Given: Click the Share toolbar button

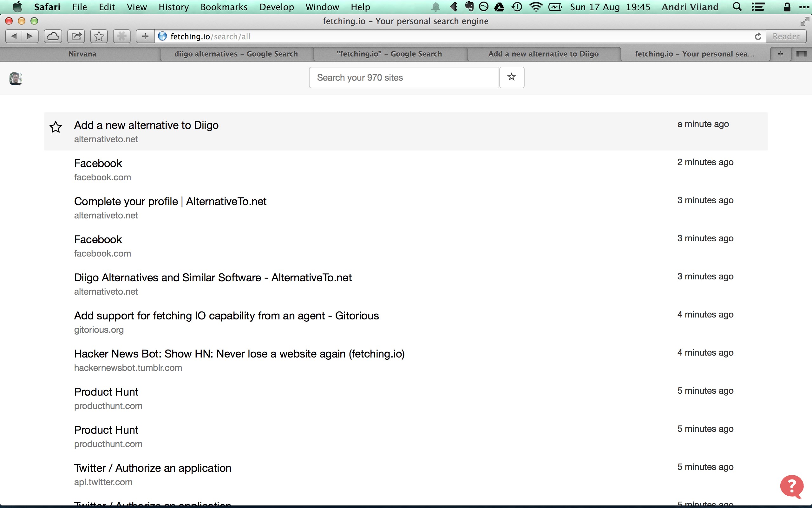Looking at the screenshot, I should 76,36.
